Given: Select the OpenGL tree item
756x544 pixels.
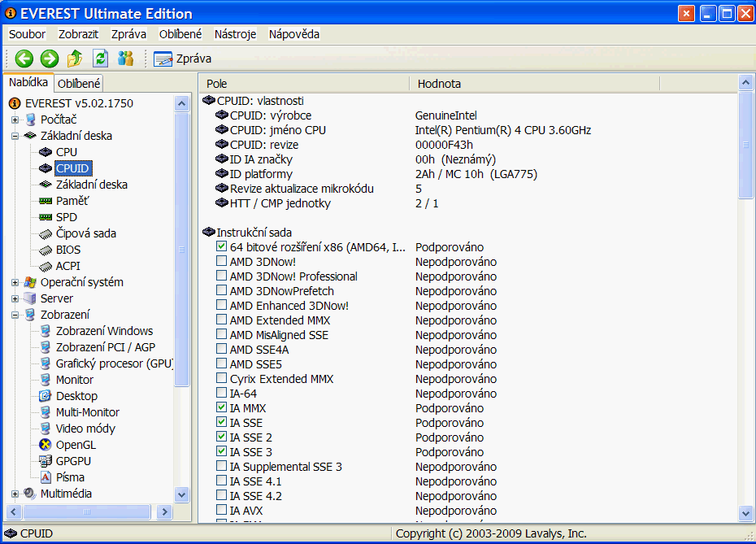Looking at the screenshot, I should [x=75, y=445].
